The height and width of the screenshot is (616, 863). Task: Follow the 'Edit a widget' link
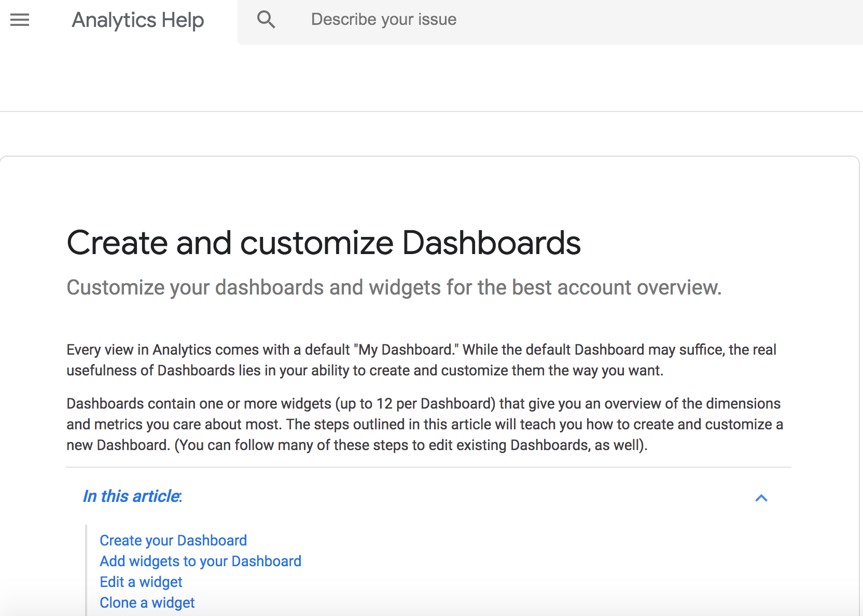[x=141, y=582]
